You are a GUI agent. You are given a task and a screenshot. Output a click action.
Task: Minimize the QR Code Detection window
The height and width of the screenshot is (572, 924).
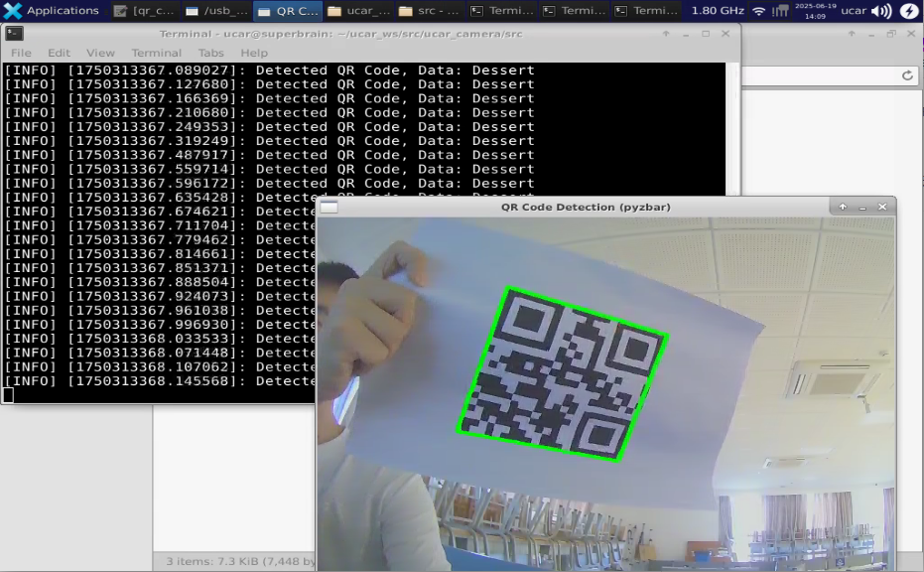(x=862, y=207)
